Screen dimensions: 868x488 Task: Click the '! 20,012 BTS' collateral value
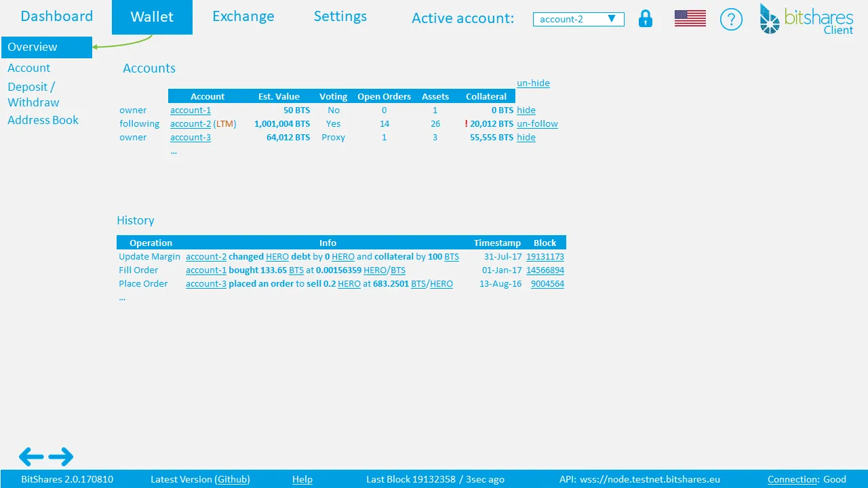point(489,123)
